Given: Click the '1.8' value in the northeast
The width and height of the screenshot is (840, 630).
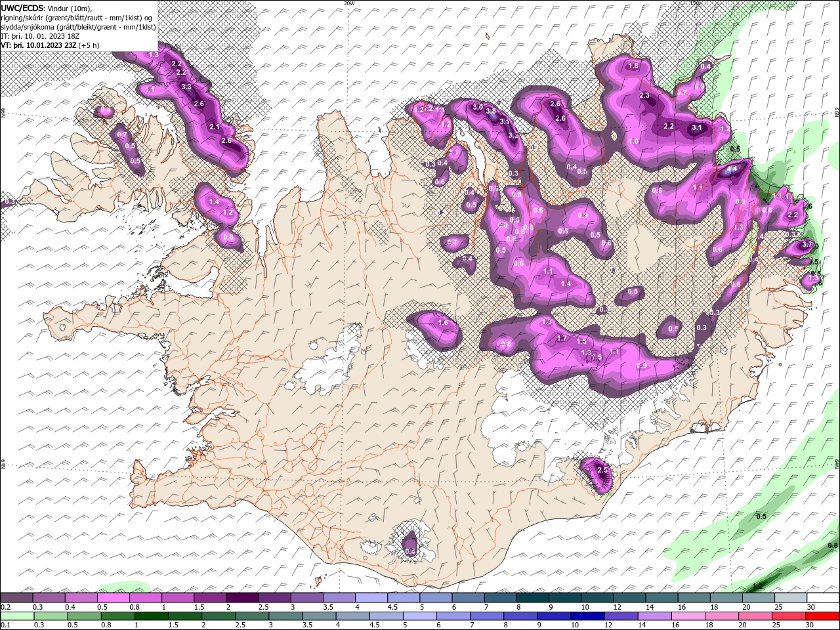Looking at the screenshot, I should [x=633, y=66].
